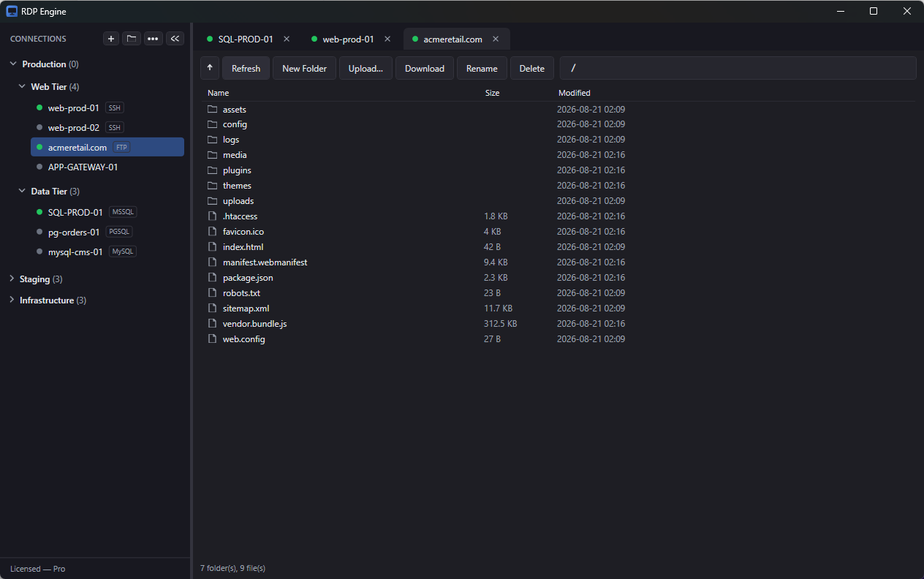Click the 9.4 KB size value

point(496,262)
